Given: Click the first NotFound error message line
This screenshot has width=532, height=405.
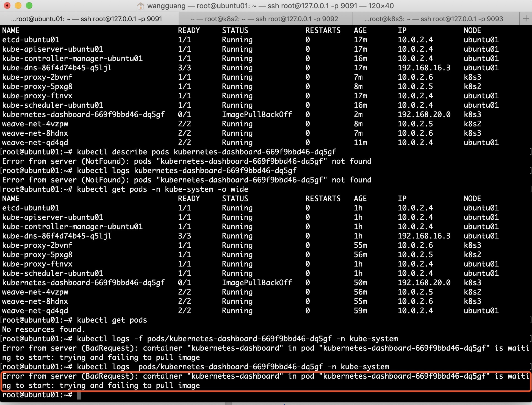Looking at the screenshot, I should coord(187,161).
